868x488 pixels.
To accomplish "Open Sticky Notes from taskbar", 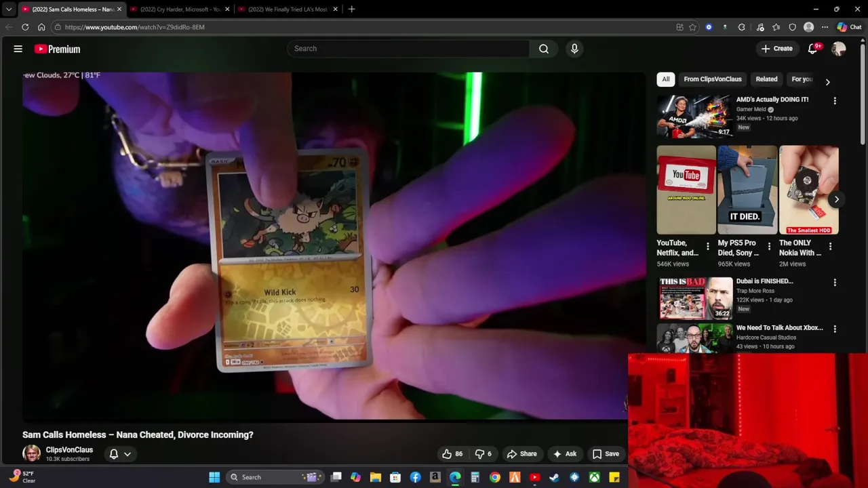I will (614, 477).
